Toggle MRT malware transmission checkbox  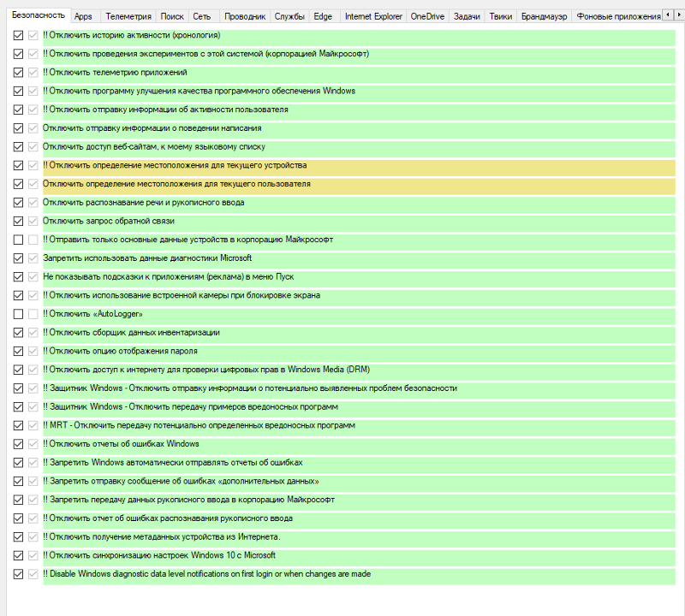pyautogui.click(x=18, y=425)
